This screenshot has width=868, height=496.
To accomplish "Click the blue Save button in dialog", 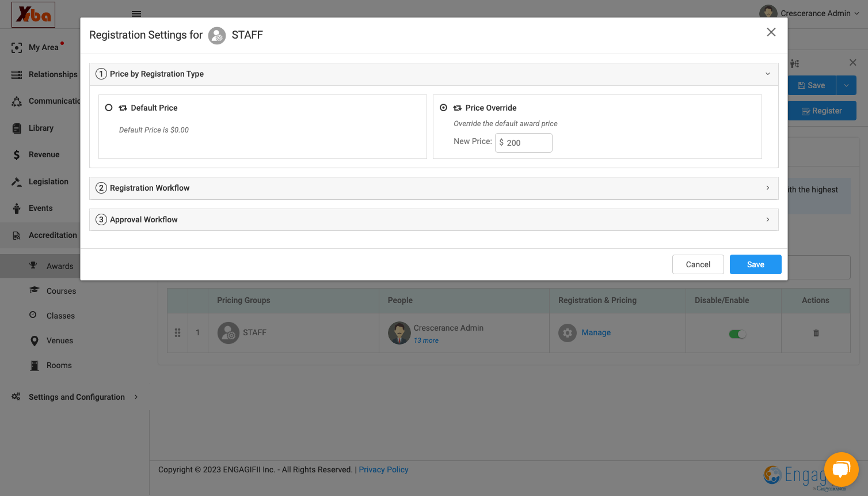I will click(x=755, y=264).
